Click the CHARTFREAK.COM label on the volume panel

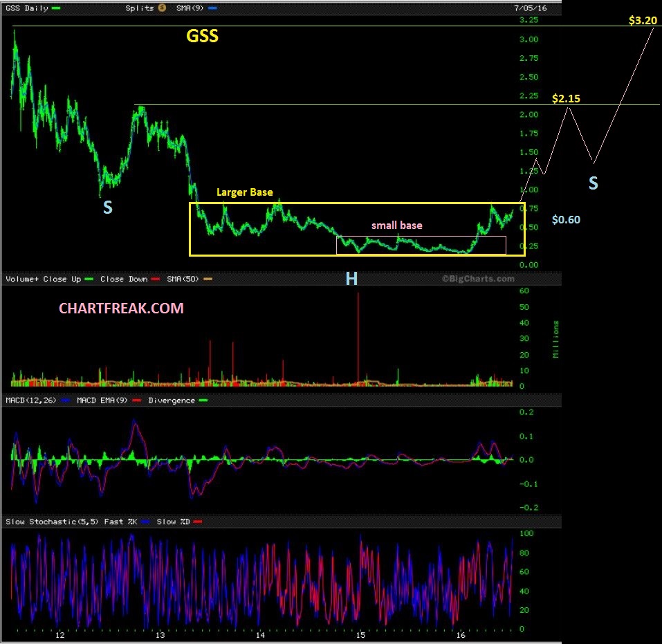(x=122, y=308)
